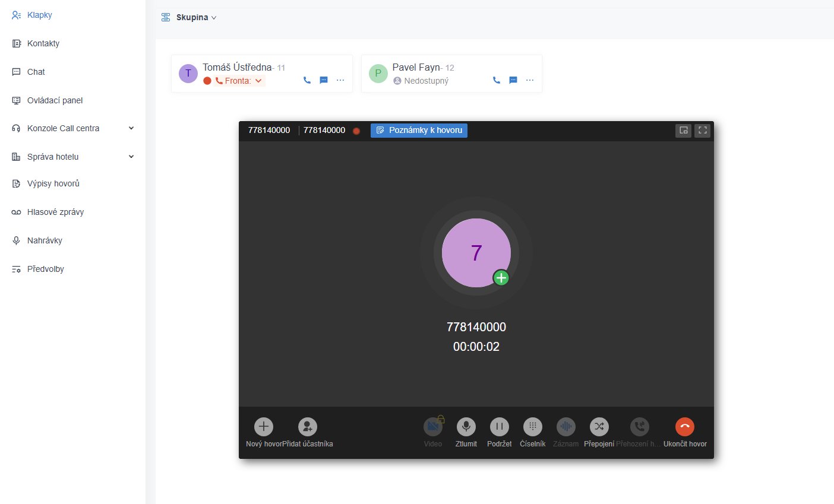Screen dimensions: 834x504
Task: Click green plus on caller avatar
Action: pyautogui.click(x=501, y=278)
